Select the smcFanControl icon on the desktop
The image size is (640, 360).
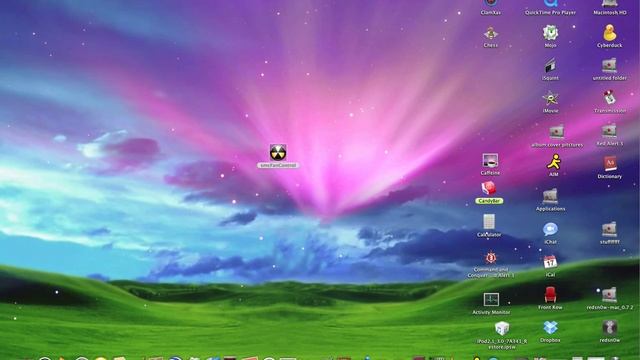pos(278,152)
